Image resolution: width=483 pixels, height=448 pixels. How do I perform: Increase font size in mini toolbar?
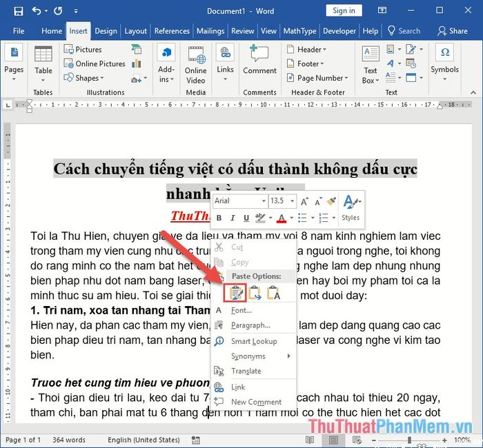click(304, 201)
